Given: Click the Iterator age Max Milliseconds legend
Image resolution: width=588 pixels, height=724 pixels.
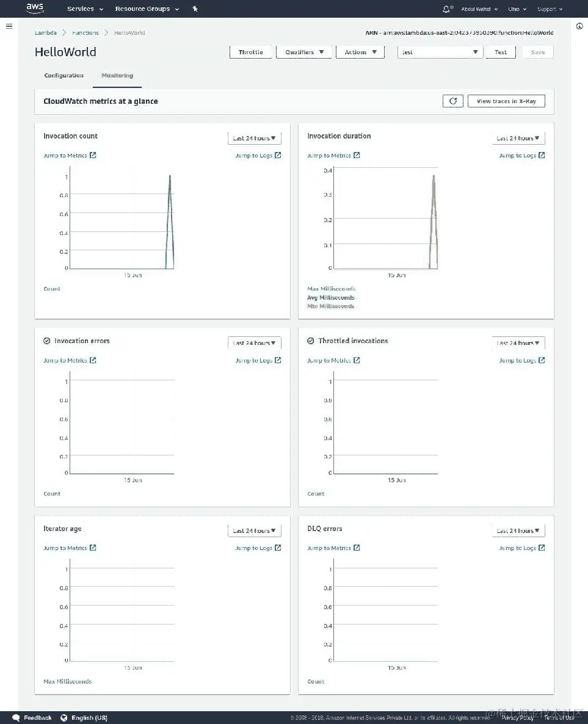Looking at the screenshot, I should point(67,681).
